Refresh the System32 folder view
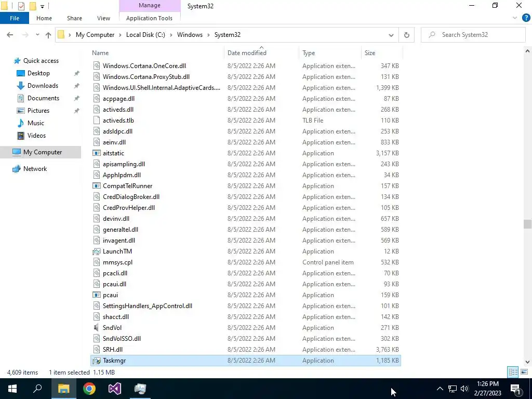The image size is (532, 399). (x=406, y=35)
